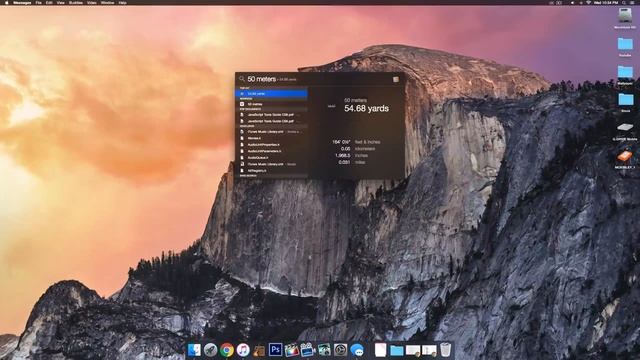
Task: Open the Macintosh HD drive on desktop
Action: (625, 16)
